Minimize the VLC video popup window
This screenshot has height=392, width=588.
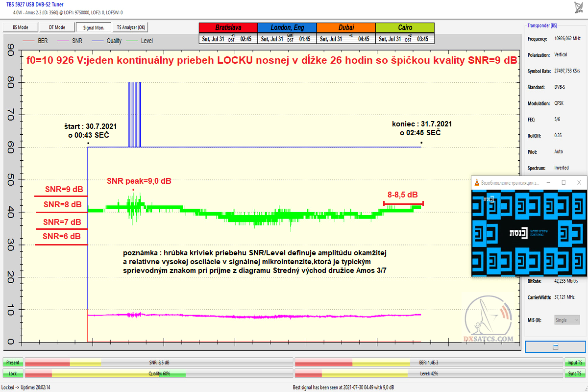548,182
